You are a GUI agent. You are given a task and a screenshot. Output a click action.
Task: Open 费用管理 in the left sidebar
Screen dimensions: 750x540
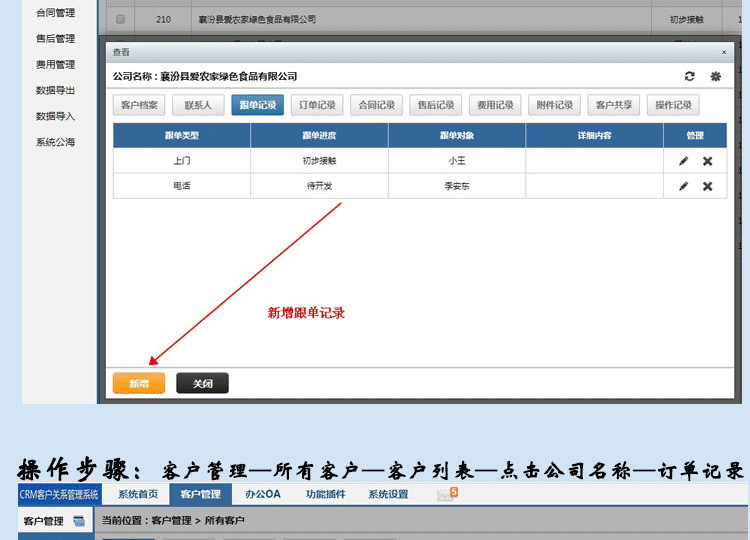55,65
